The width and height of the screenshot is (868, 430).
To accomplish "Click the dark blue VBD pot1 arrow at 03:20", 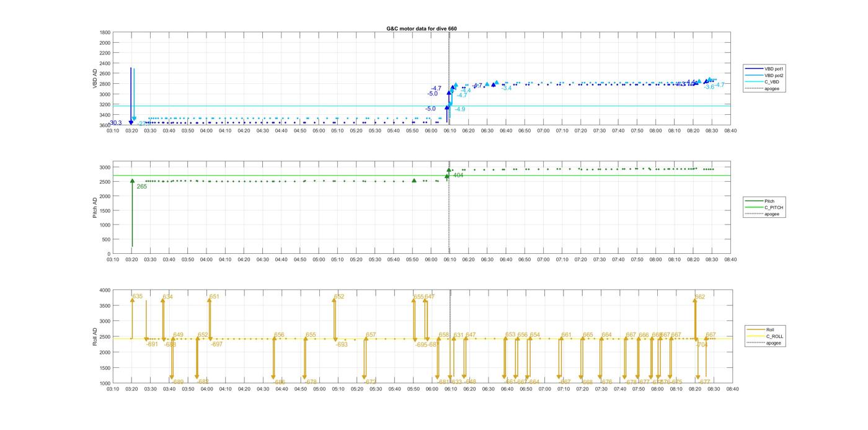I will click(x=131, y=96).
